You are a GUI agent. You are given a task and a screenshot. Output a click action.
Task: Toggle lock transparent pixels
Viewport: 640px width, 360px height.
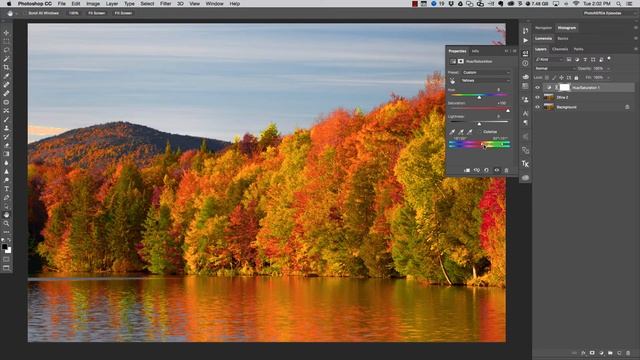click(x=547, y=78)
